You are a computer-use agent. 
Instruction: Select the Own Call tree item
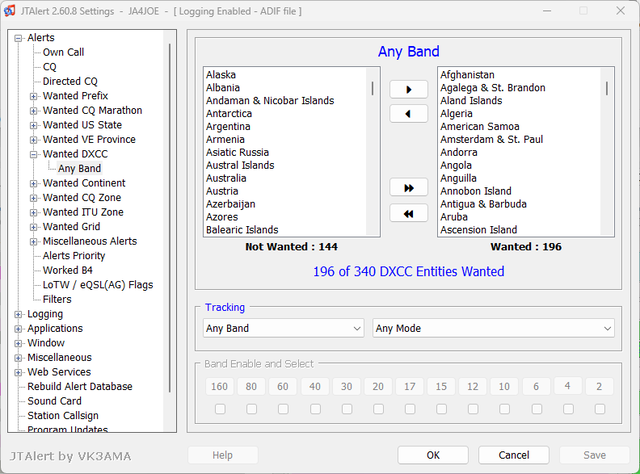tap(63, 52)
